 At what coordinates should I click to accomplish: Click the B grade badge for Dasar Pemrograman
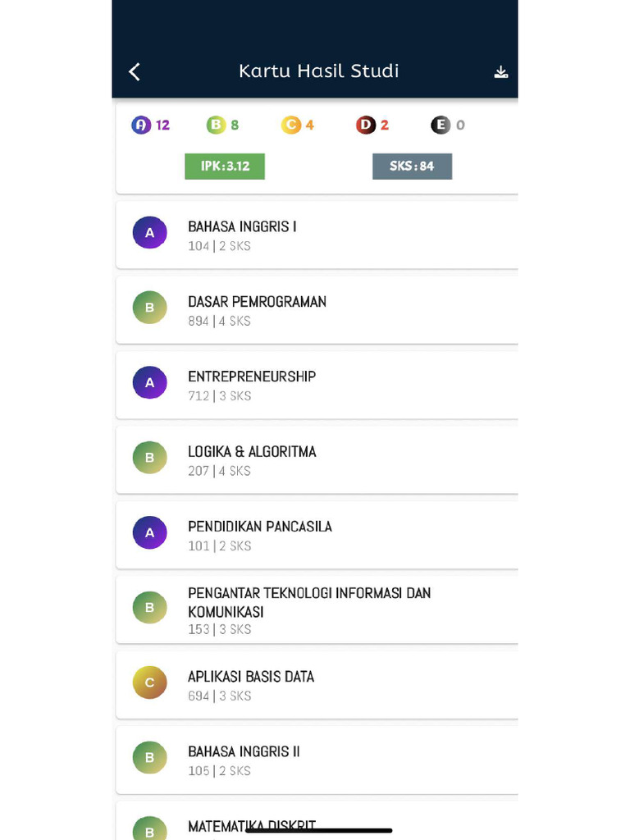point(149,308)
